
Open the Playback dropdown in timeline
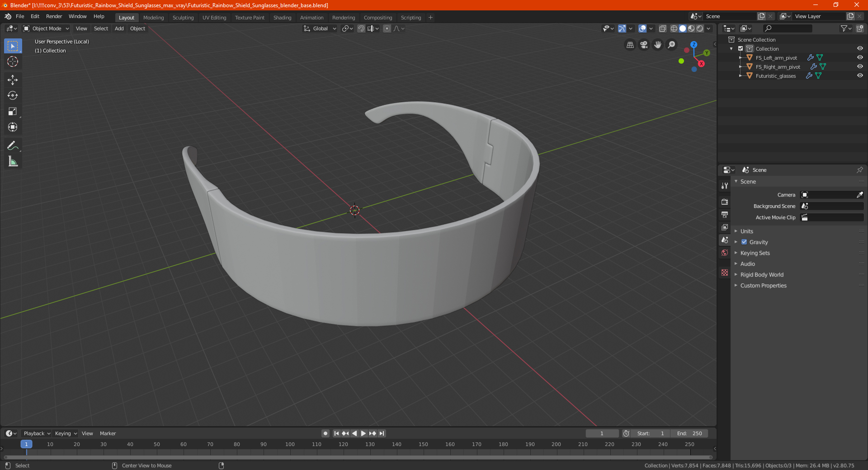pyautogui.click(x=37, y=433)
